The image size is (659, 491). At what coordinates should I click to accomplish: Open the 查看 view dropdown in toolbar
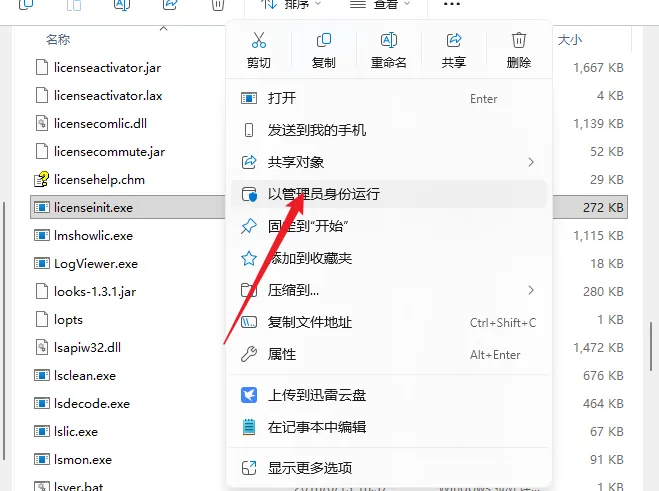pos(380,5)
